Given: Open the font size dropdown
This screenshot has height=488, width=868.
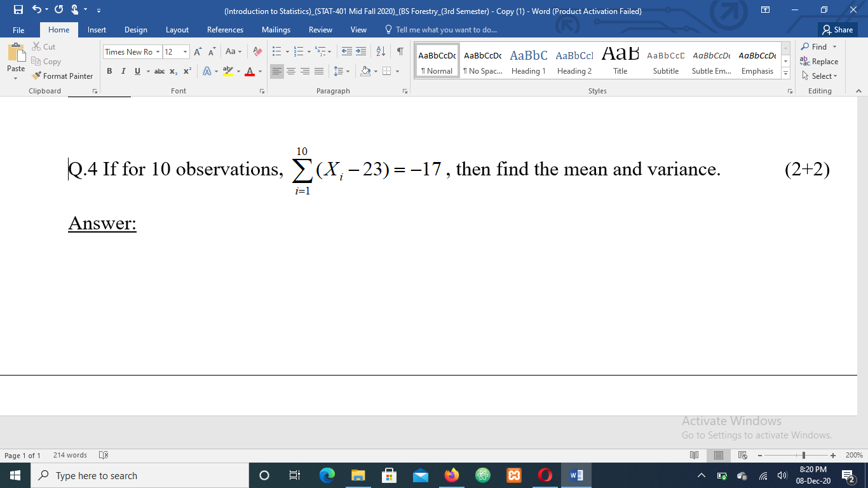Looking at the screenshot, I should (186, 51).
